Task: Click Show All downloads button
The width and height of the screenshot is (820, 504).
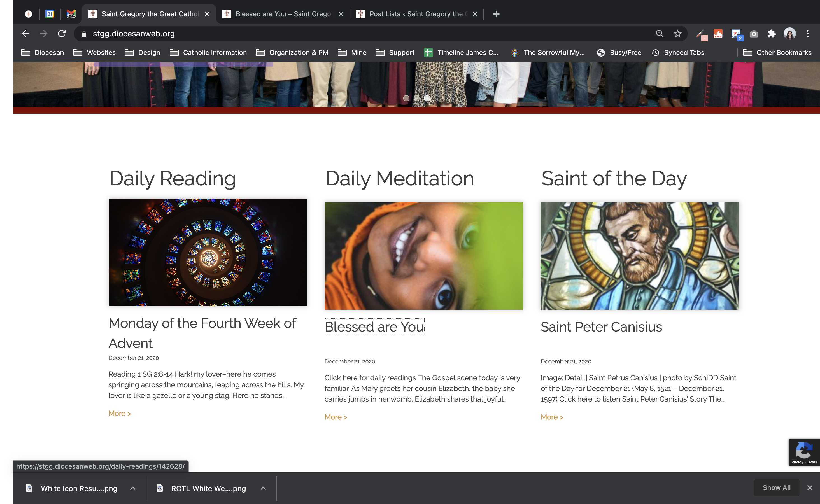Action: point(776,488)
